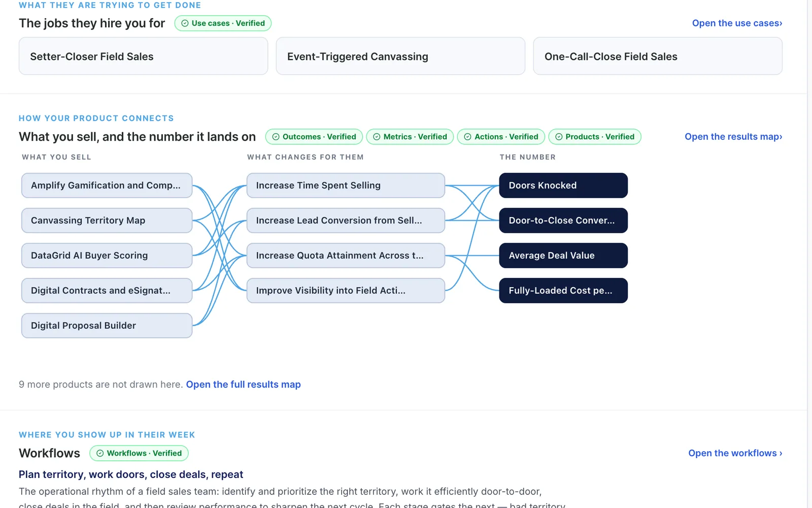Viewport: 812px width, 508px height.
Task: Click the Digital Contracts and eSignat... node
Action: click(107, 291)
